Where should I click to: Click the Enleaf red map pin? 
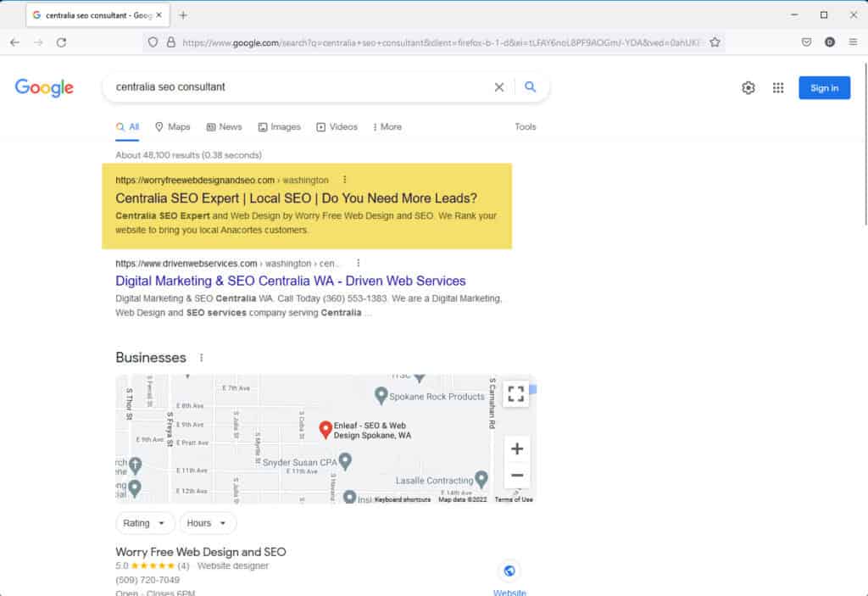(325, 430)
